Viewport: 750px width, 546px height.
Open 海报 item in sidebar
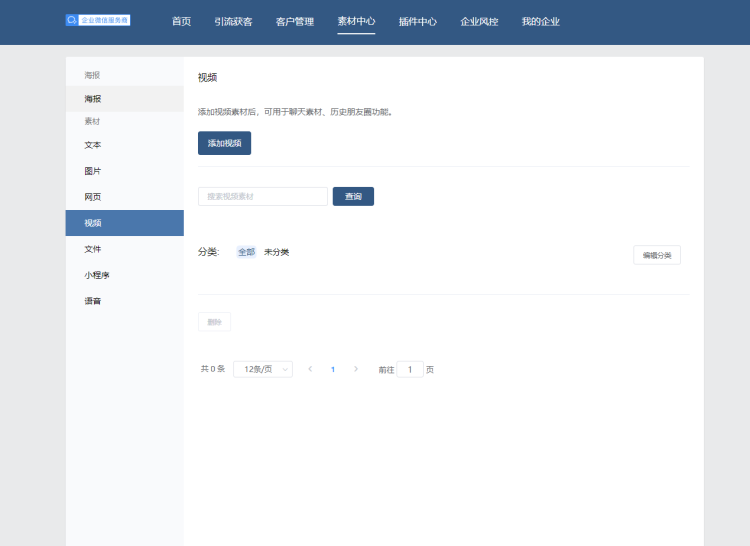click(93, 99)
